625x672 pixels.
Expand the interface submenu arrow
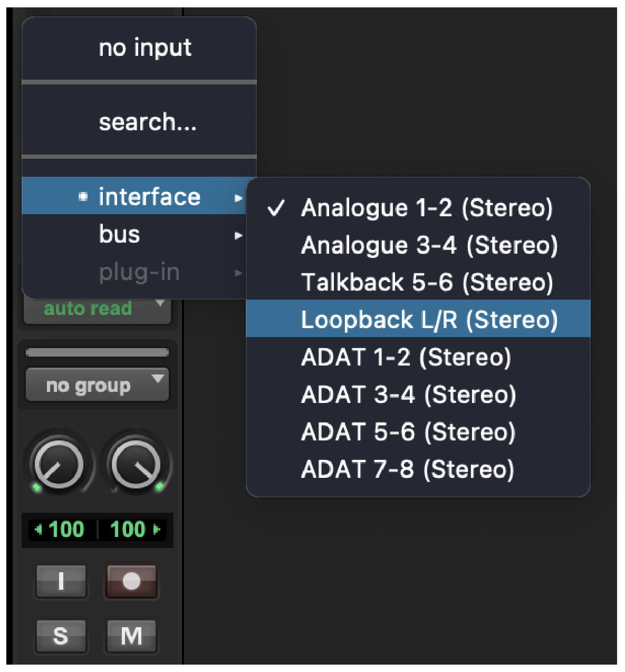tap(238, 198)
